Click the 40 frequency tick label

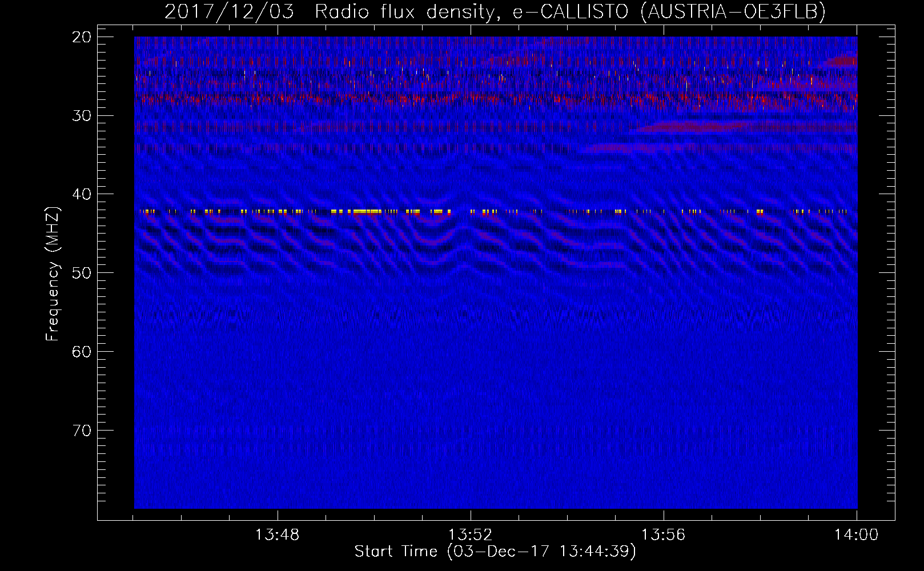[x=82, y=194]
